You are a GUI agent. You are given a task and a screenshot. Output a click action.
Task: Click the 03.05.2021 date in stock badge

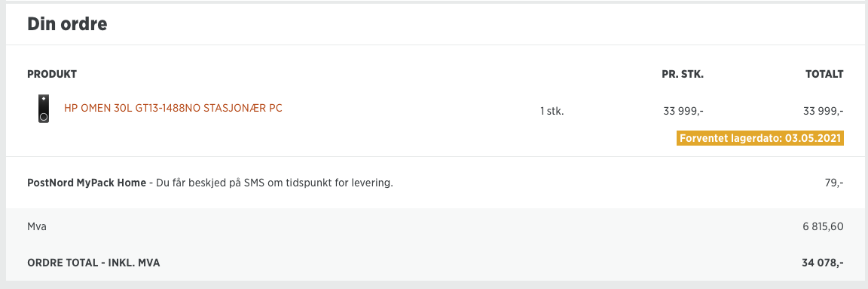(x=813, y=139)
